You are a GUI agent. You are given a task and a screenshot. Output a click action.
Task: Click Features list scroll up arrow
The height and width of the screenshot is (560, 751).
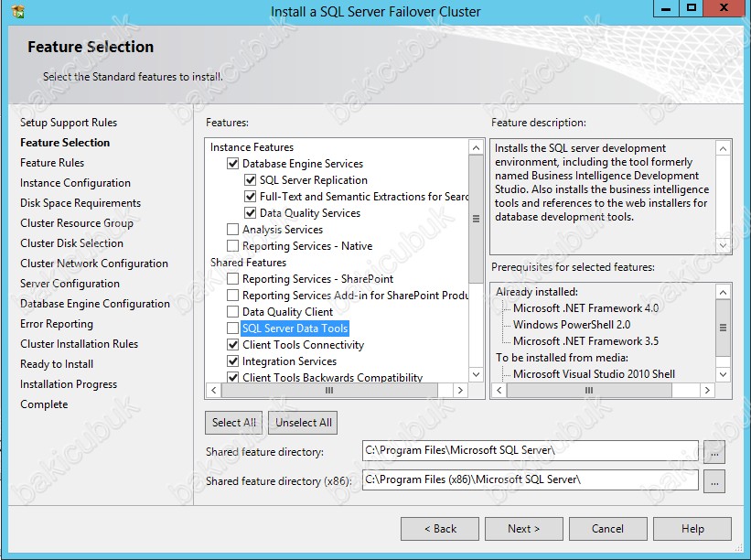coord(476,147)
